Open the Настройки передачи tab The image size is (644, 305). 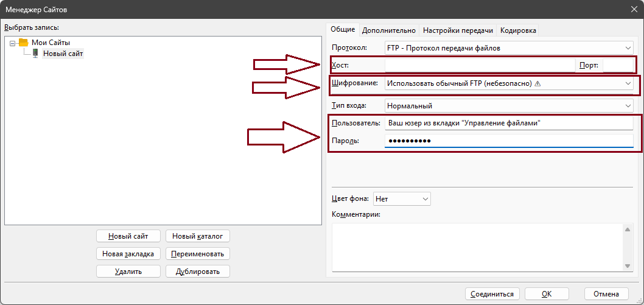pyautogui.click(x=458, y=30)
